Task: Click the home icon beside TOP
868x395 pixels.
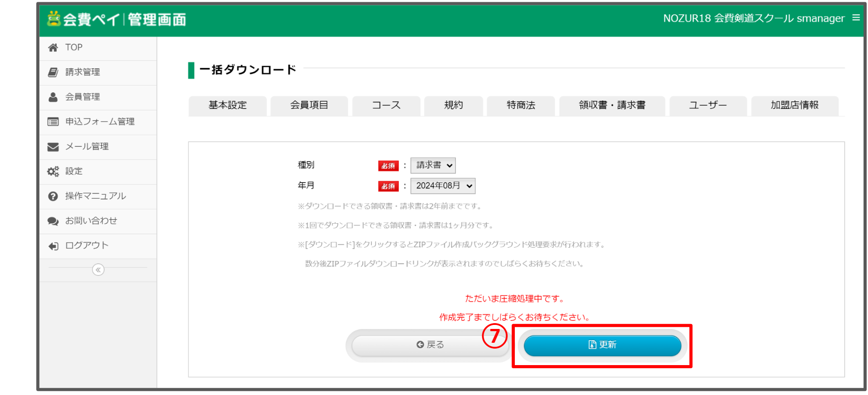Action: click(x=53, y=48)
